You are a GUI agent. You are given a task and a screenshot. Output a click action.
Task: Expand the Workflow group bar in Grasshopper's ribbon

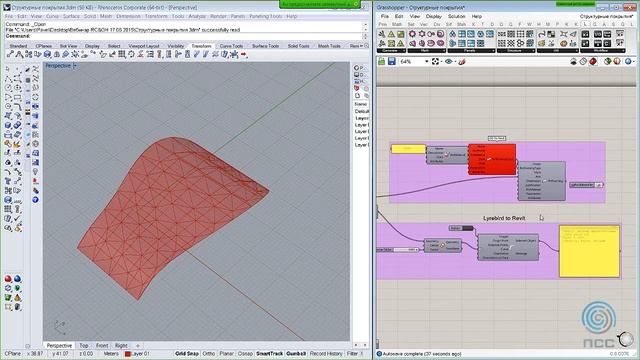[602, 51]
